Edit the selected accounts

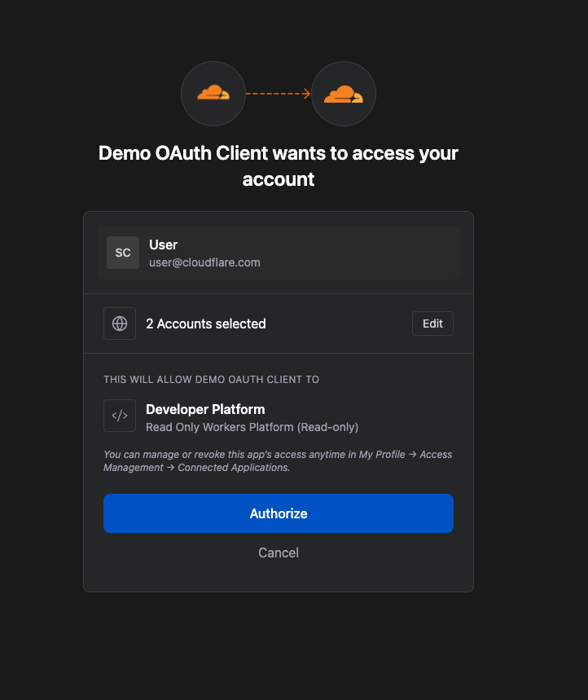click(x=432, y=324)
